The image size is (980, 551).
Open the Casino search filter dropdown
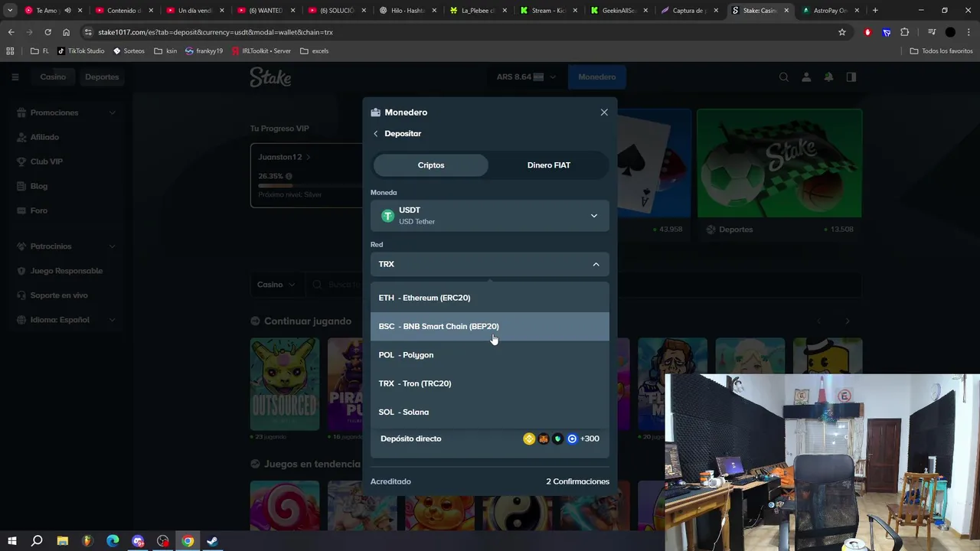point(276,285)
